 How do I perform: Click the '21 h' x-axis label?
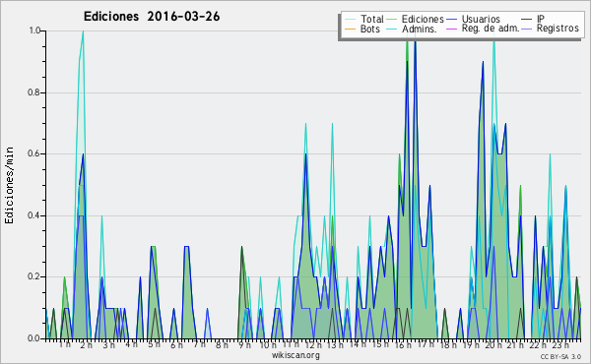click(516, 344)
